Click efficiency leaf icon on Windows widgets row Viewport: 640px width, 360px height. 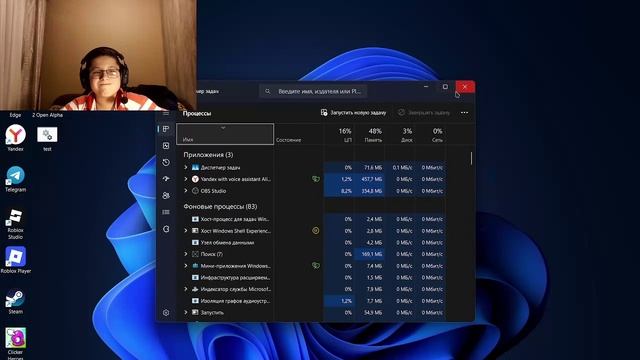pyautogui.click(x=316, y=266)
